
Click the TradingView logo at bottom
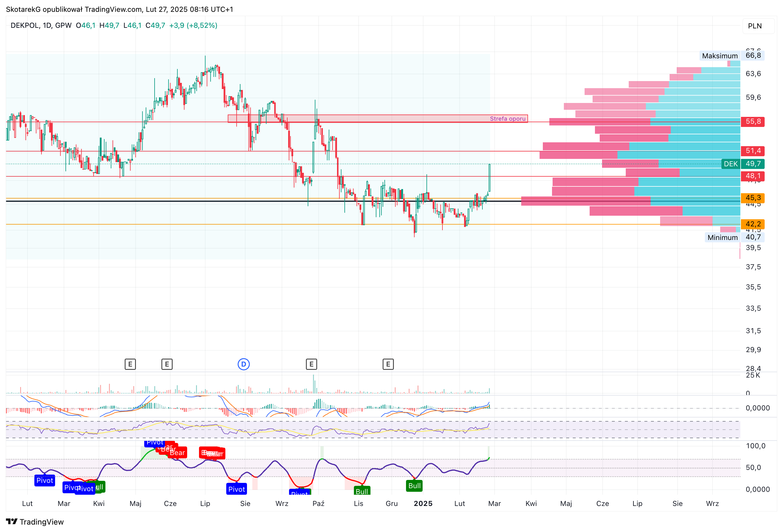[35, 522]
